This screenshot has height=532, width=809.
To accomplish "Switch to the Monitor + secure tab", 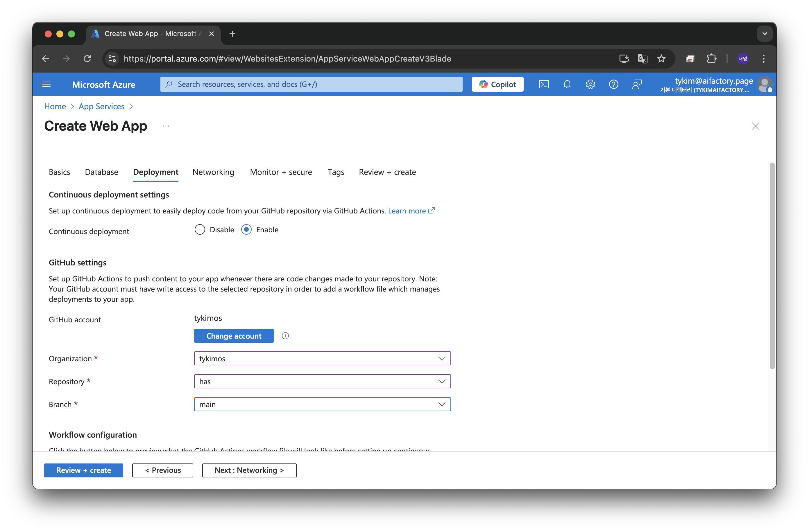I will coord(281,172).
